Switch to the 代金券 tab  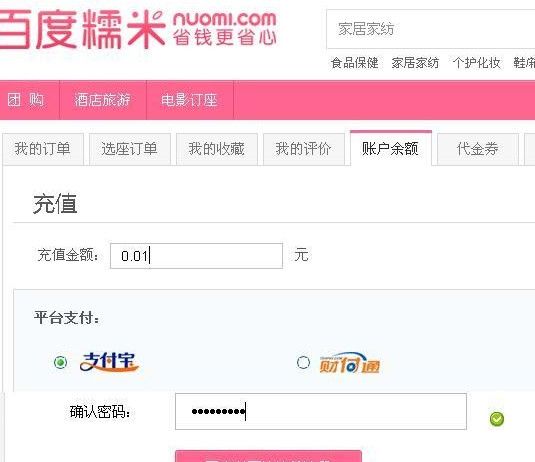pos(478,149)
